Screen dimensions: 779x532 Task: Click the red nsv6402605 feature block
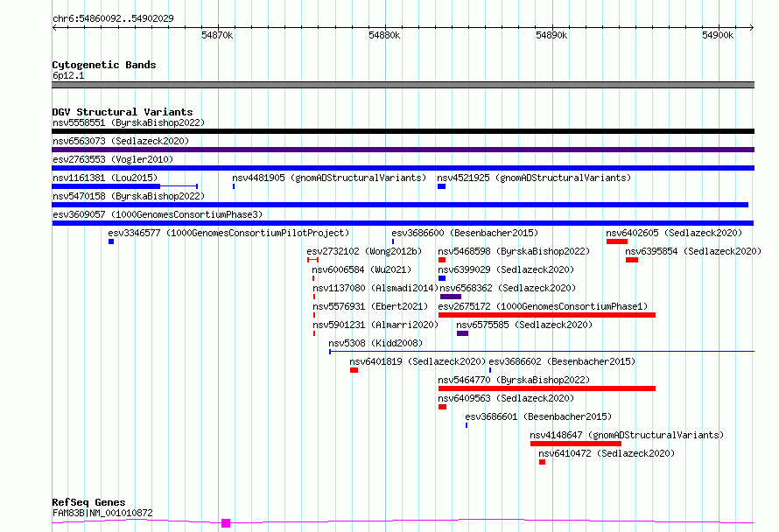pos(617,241)
